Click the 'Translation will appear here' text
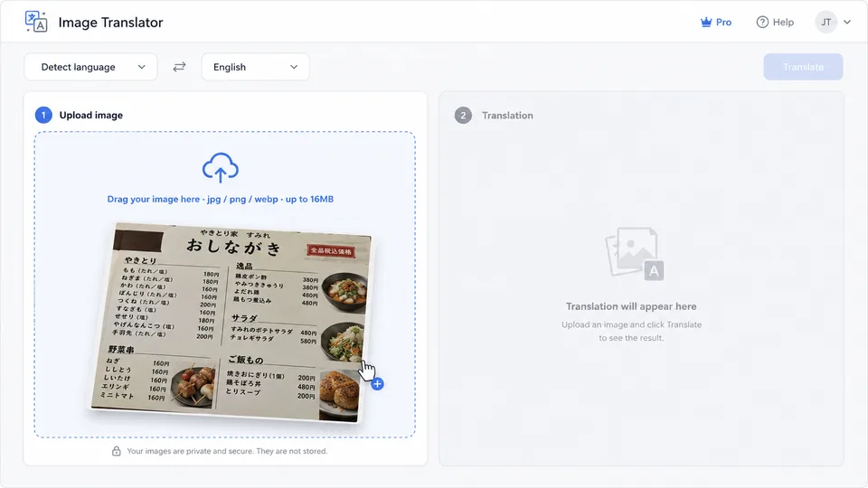This screenshot has width=868, height=488. pos(631,306)
